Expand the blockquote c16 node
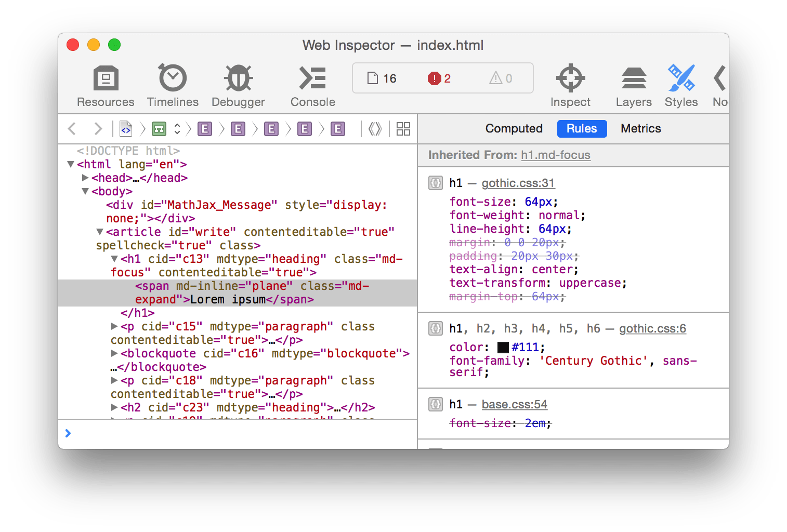Screen dimensions: 787x532 click(114, 353)
